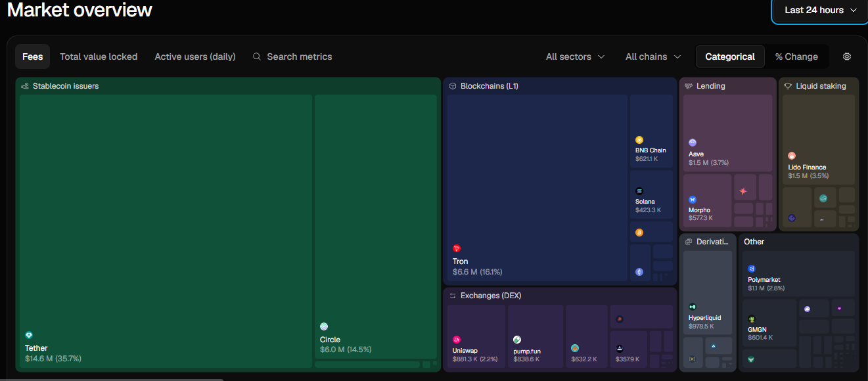This screenshot has height=381, width=868.
Task: Select the triangle icon tile in Derivatives
Action: click(x=714, y=345)
